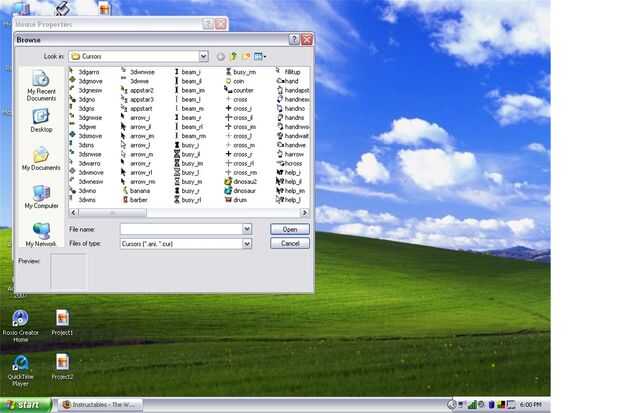
Task: Select the 3dwmove cursor file
Action: [87, 172]
